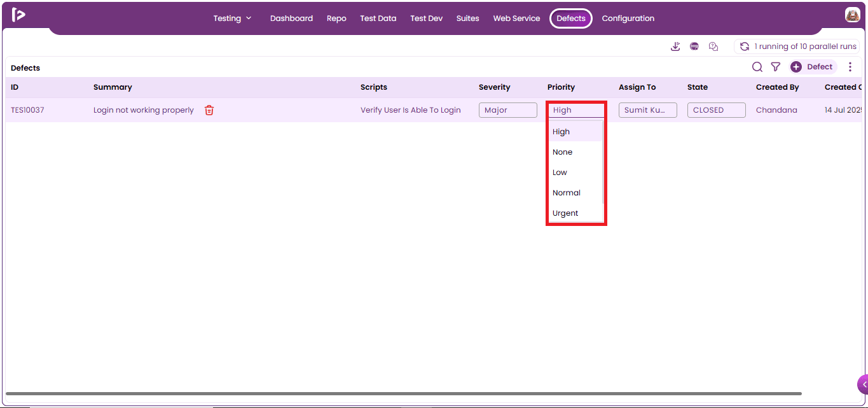Open the three-dot more options menu
Image resolution: width=868 pixels, height=408 pixels.
850,67
